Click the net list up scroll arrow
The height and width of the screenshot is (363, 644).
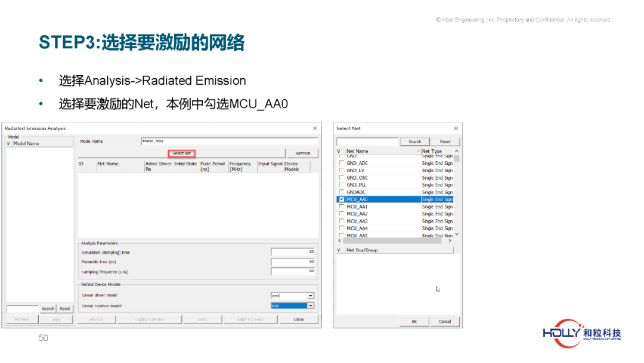[457, 151]
